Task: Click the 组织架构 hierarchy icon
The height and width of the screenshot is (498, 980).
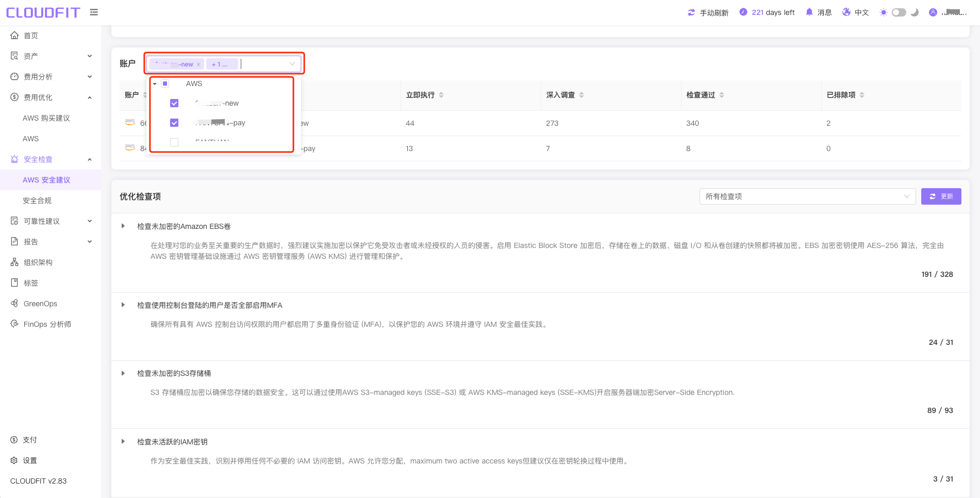Action: pos(14,262)
